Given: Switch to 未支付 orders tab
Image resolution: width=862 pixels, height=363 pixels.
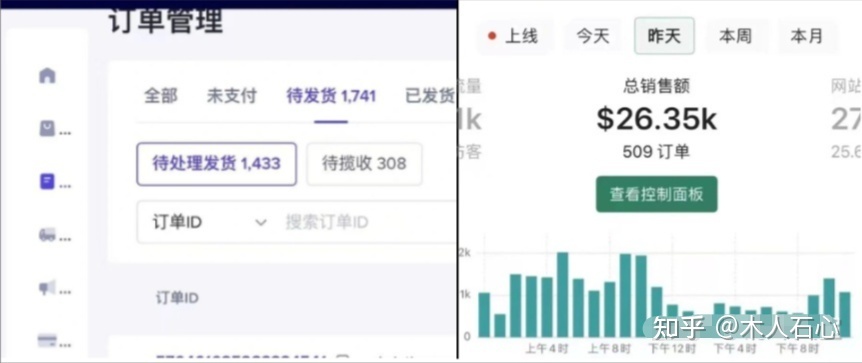Looking at the screenshot, I should [231, 96].
